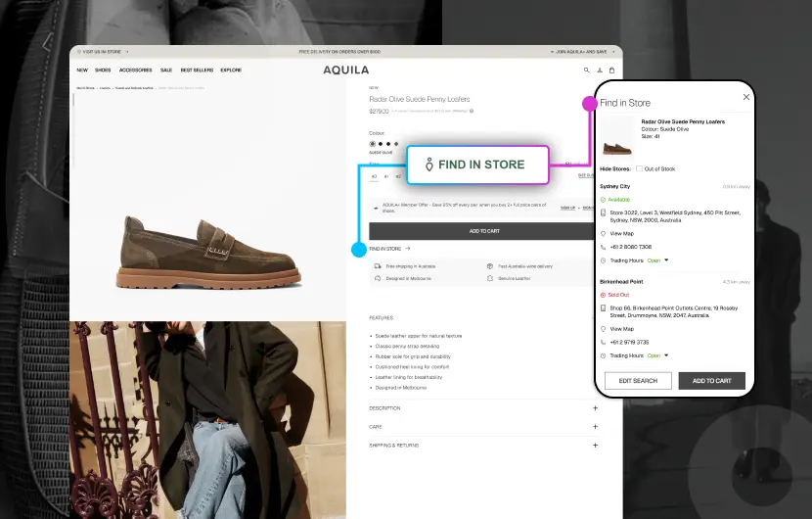
Task: Click the store address icon for Sydney City
Action: [x=603, y=212]
